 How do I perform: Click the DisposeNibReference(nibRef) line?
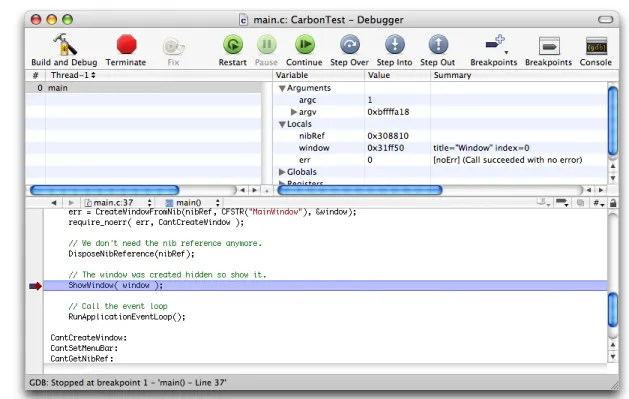coord(131,254)
